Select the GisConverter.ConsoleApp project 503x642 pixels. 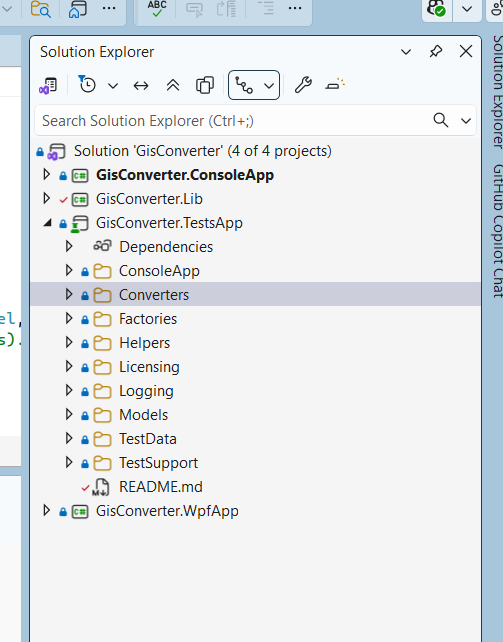click(185, 175)
